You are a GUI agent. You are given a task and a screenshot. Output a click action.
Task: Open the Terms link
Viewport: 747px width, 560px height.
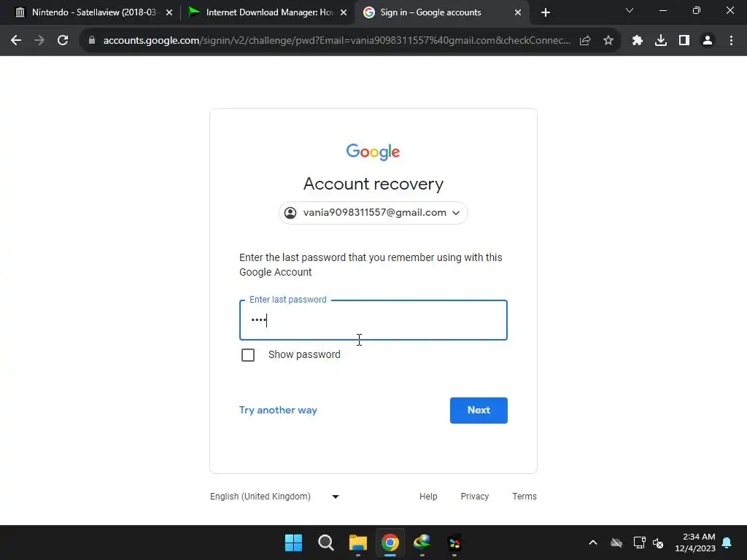525,496
